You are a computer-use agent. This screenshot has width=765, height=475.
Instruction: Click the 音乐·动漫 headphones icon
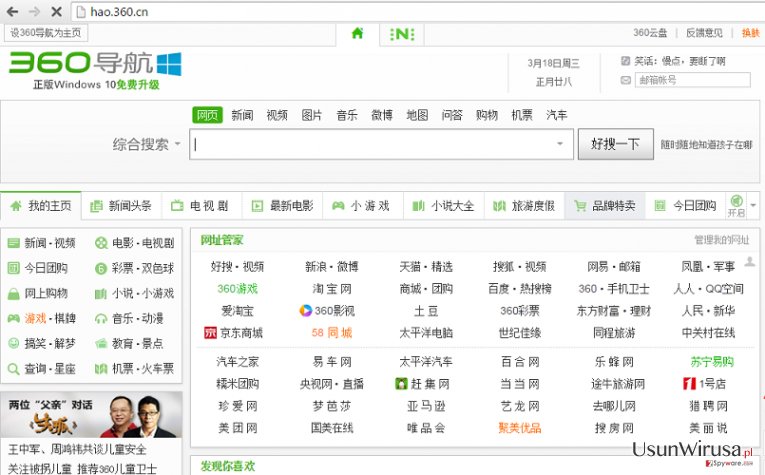tap(101, 319)
